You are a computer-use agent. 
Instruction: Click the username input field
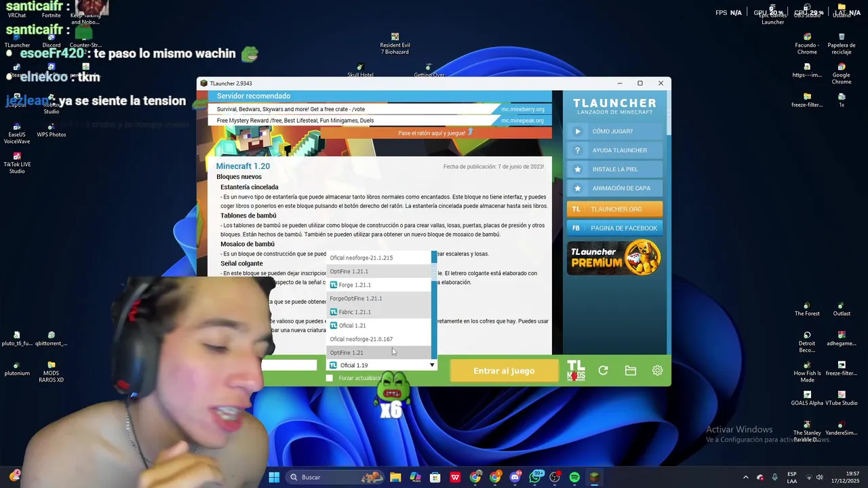(289, 365)
